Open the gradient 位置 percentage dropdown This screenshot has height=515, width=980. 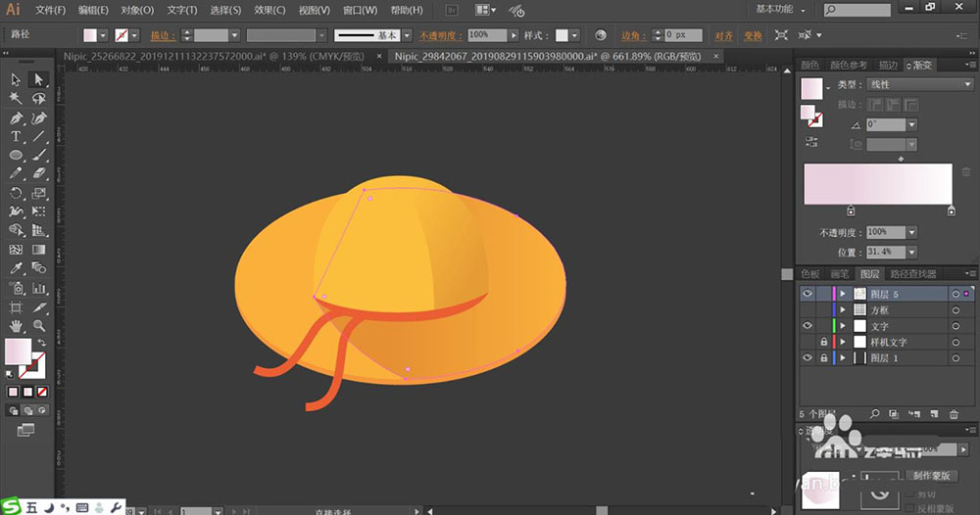911,253
